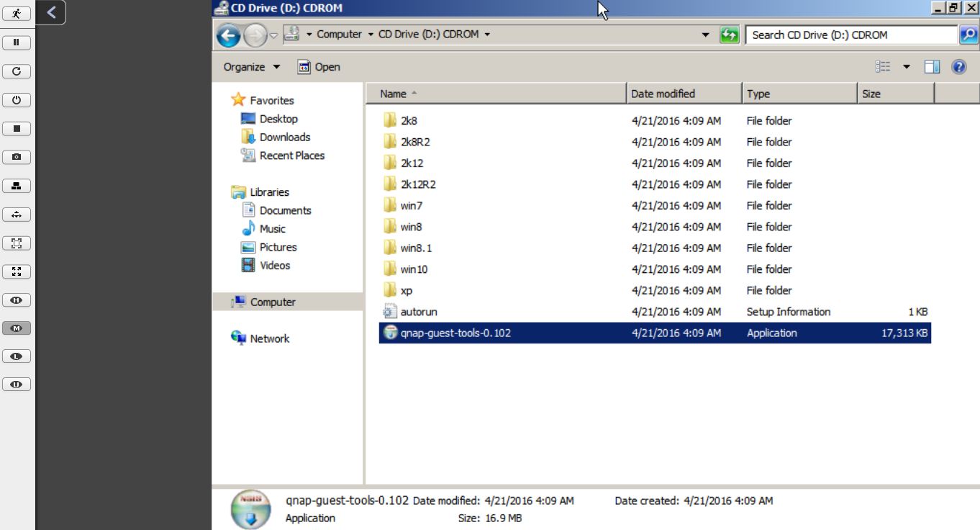Screen dimensions: 980x530
Task: Click the four-way arrows icon in the sidebar
Action: pos(17,215)
